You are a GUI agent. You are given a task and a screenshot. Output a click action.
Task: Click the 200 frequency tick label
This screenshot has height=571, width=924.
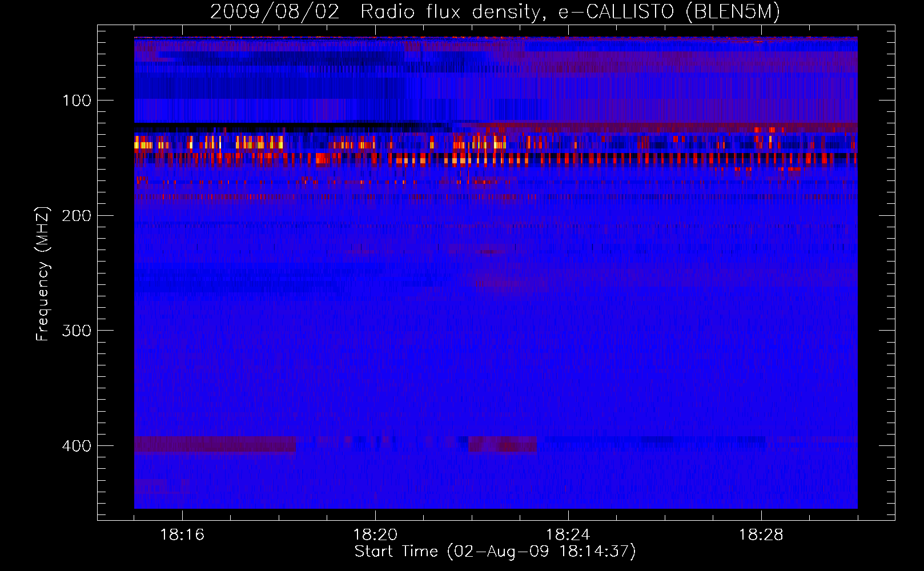pos(77,216)
